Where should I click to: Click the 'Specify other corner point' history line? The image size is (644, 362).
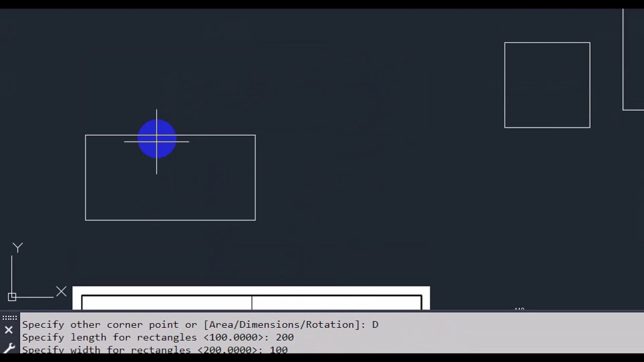pos(200,325)
